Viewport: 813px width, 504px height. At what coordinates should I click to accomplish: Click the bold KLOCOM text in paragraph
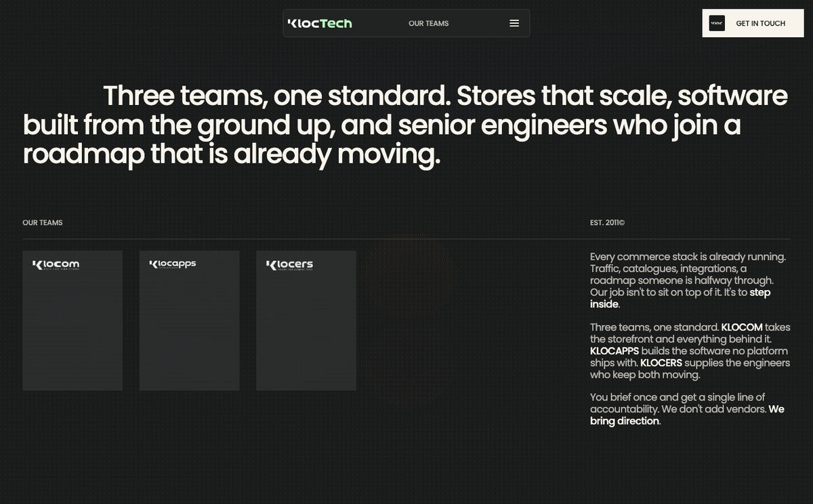pyautogui.click(x=742, y=327)
